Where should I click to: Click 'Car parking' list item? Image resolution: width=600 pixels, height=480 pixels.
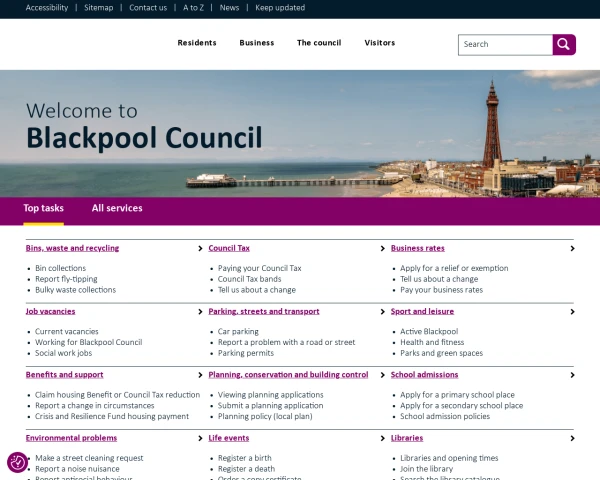pyautogui.click(x=238, y=331)
